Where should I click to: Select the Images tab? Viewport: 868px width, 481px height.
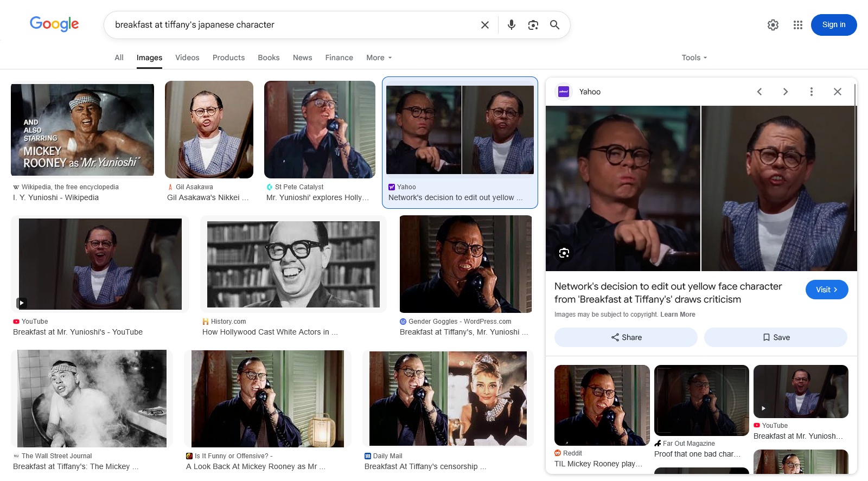[x=149, y=58]
